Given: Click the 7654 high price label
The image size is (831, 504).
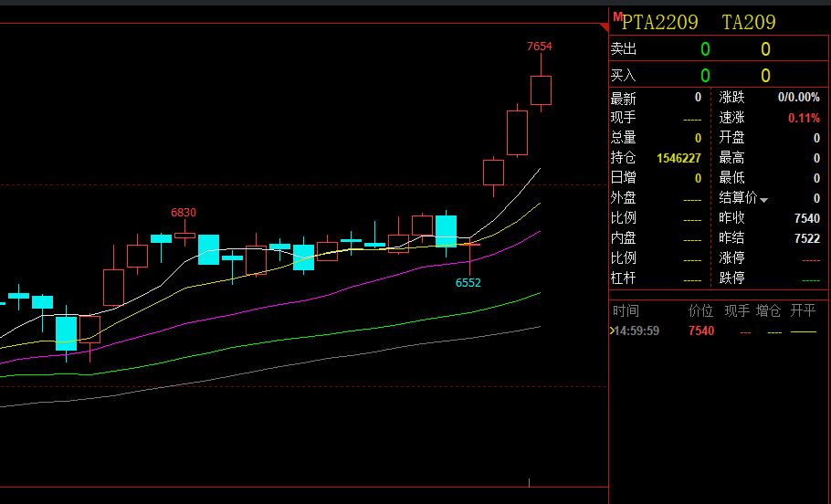Looking at the screenshot, I should click(540, 47).
